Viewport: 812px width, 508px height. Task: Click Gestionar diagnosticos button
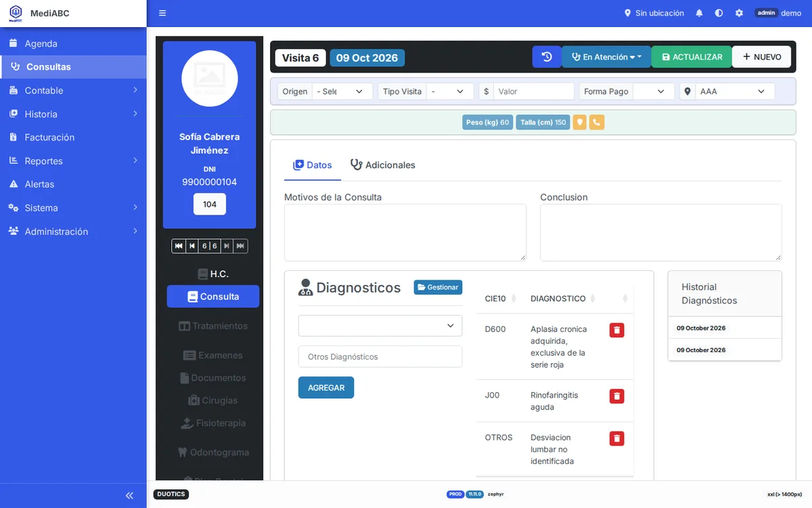point(438,287)
